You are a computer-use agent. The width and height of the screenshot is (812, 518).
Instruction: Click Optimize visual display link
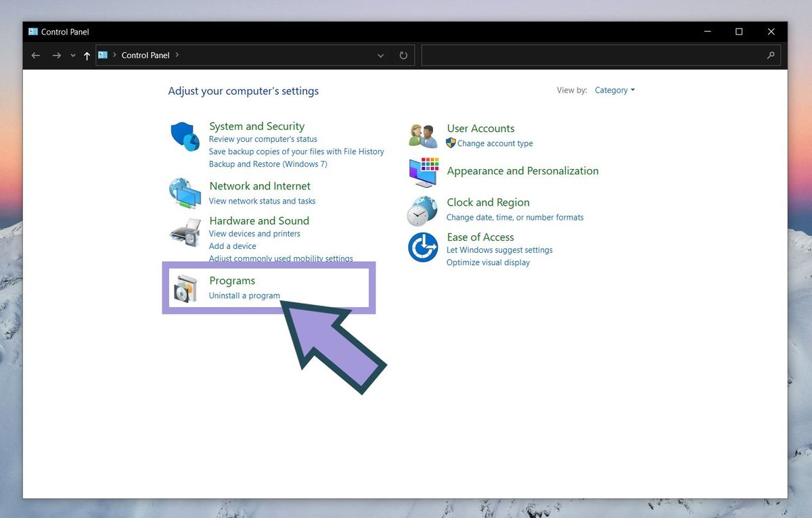tap(488, 262)
